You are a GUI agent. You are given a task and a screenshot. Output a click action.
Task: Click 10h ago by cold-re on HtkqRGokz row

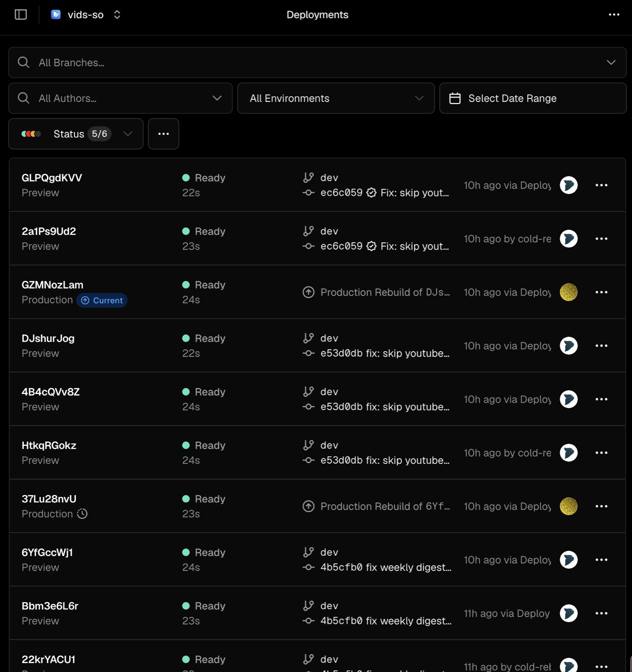(507, 453)
